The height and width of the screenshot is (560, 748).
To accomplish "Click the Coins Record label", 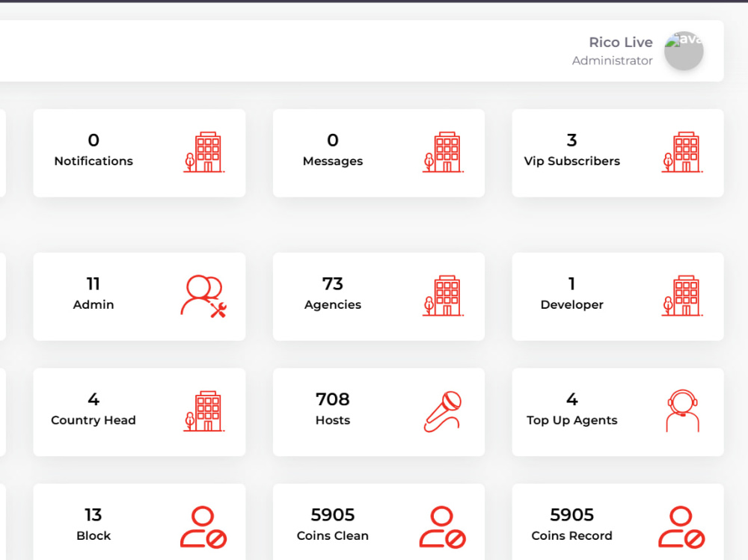I will (572, 535).
